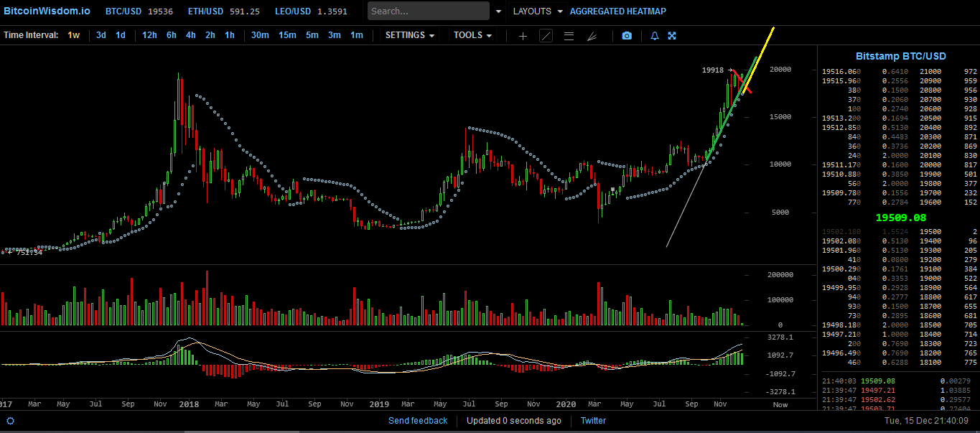Image resolution: width=980 pixels, height=433 pixels.
Task: Toggle fullscreen chart mode
Action: coord(672,35)
